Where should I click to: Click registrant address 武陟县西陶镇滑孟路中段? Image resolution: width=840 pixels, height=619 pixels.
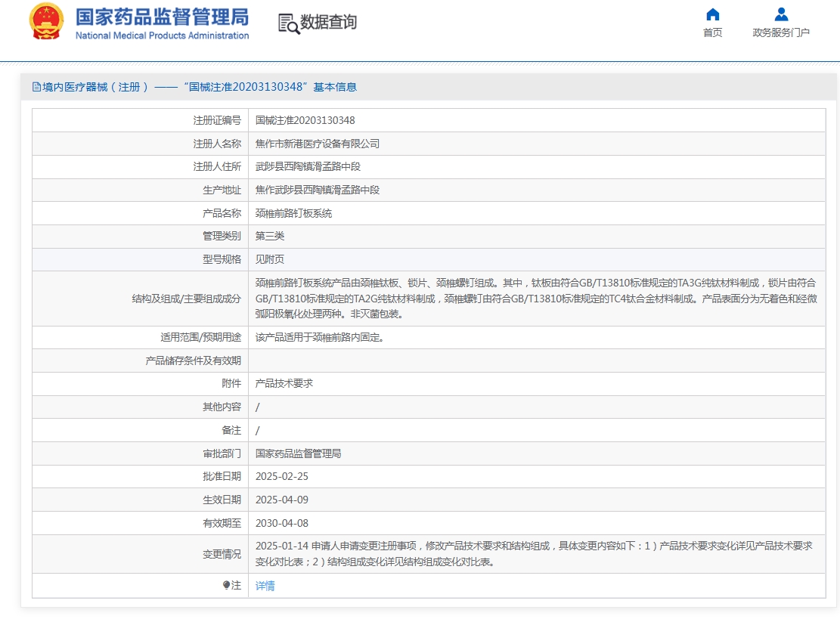point(308,166)
